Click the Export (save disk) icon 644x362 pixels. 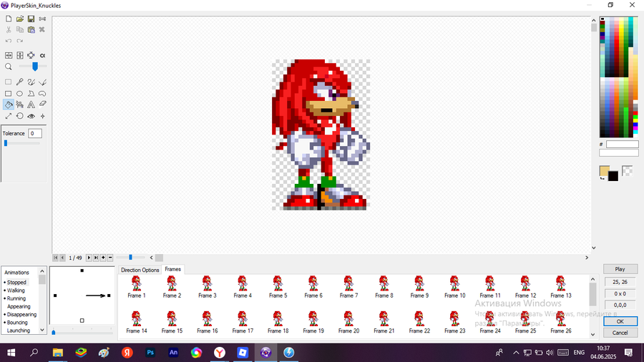(31, 19)
